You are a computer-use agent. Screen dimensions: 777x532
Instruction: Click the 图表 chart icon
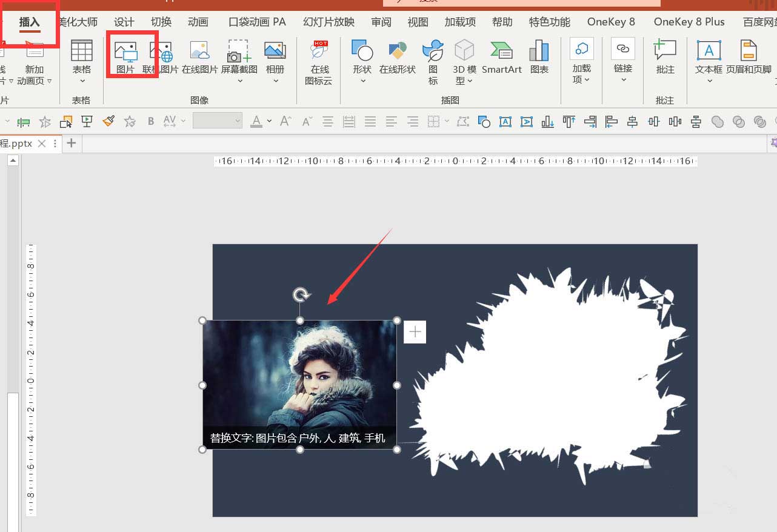pos(539,57)
